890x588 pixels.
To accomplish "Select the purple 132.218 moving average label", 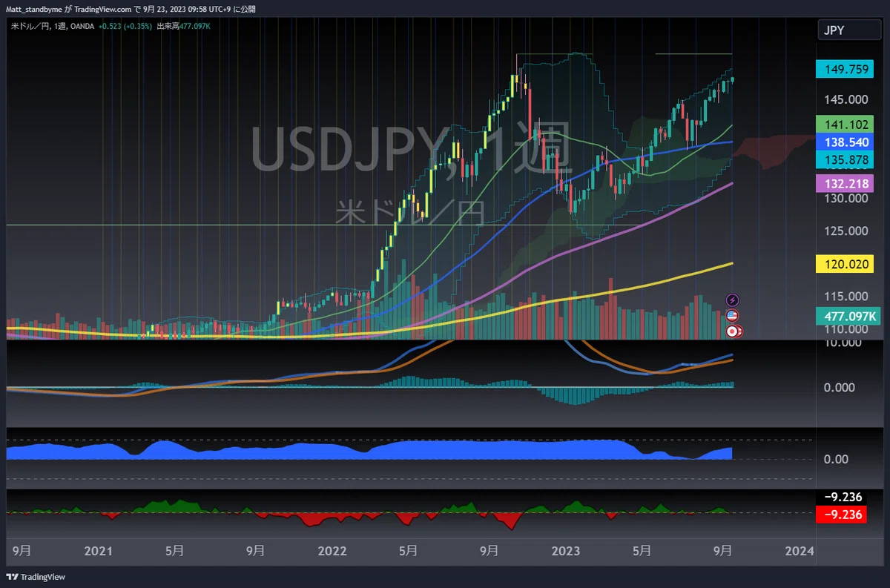I will coord(845,182).
